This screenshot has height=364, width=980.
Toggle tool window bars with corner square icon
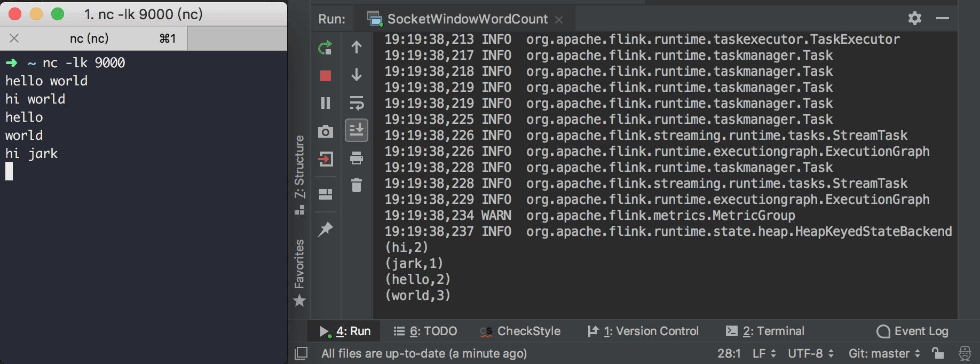pyautogui.click(x=301, y=353)
